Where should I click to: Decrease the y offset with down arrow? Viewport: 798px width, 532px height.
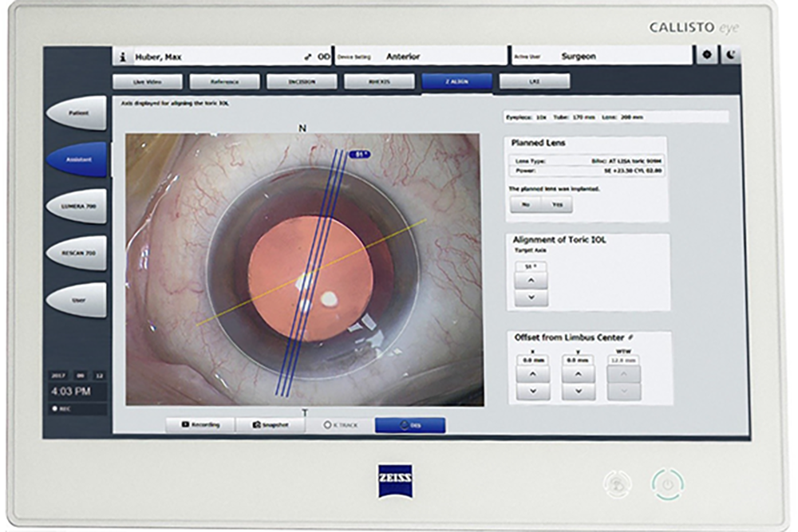click(x=579, y=392)
